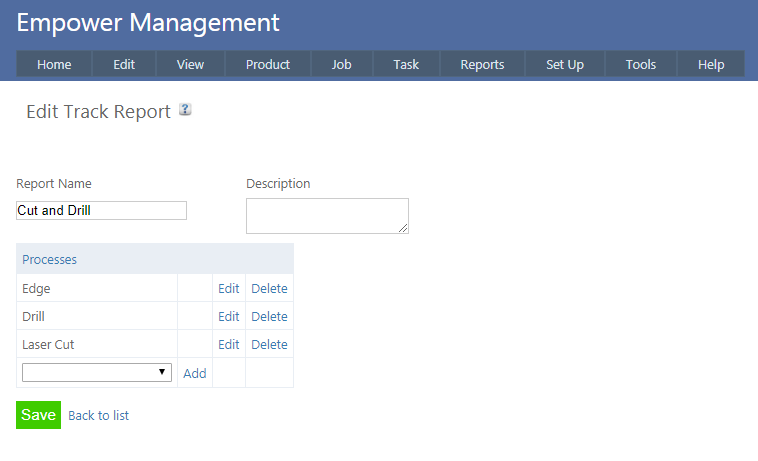The image size is (758, 461).
Task: Edit the Laser Cut process
Action: (229, 345)
